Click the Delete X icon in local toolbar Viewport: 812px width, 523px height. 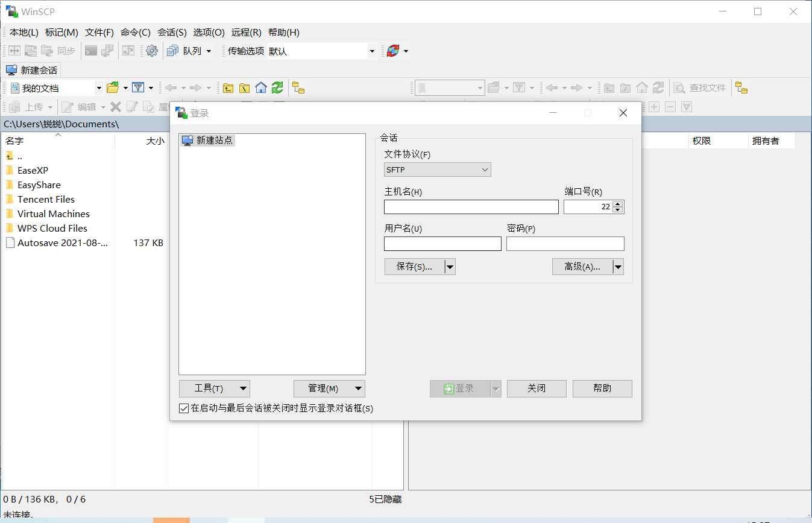(116, 107)
